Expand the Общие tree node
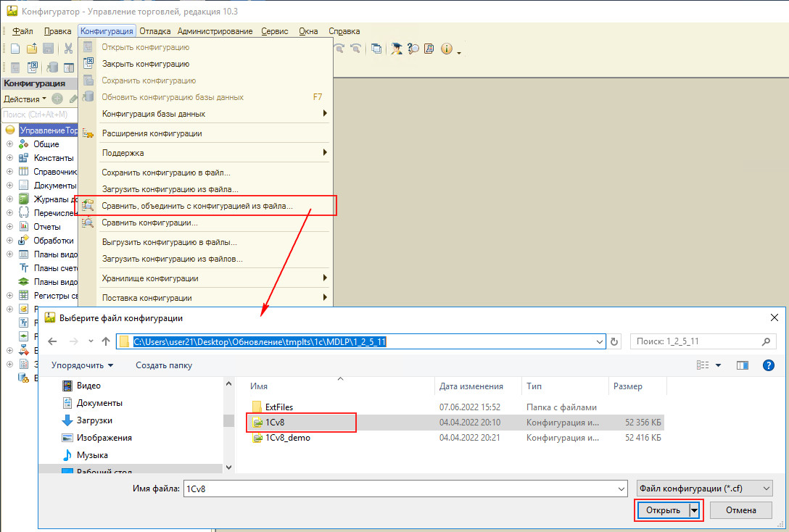Viewport: 789px width, 532px height. [9, 144]
